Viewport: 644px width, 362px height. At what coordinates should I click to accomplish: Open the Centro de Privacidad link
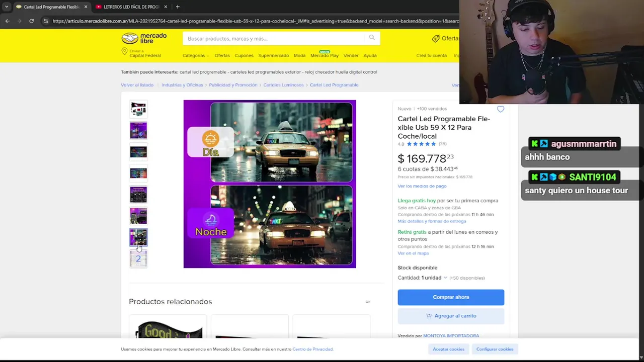[x=312, y=349]
